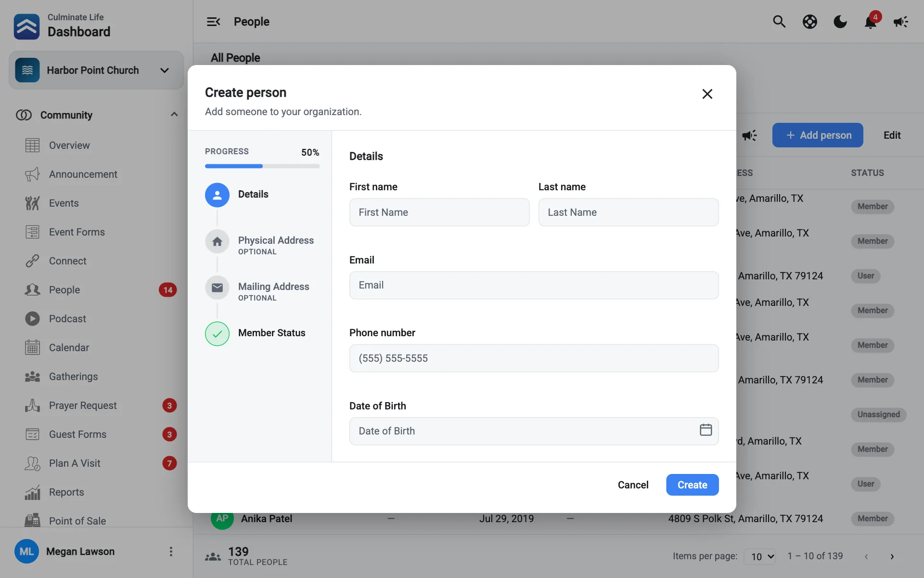924x578 pixels.
Task: Click the Connect link icon in sidebar
Action: click(x=32, y=261)
